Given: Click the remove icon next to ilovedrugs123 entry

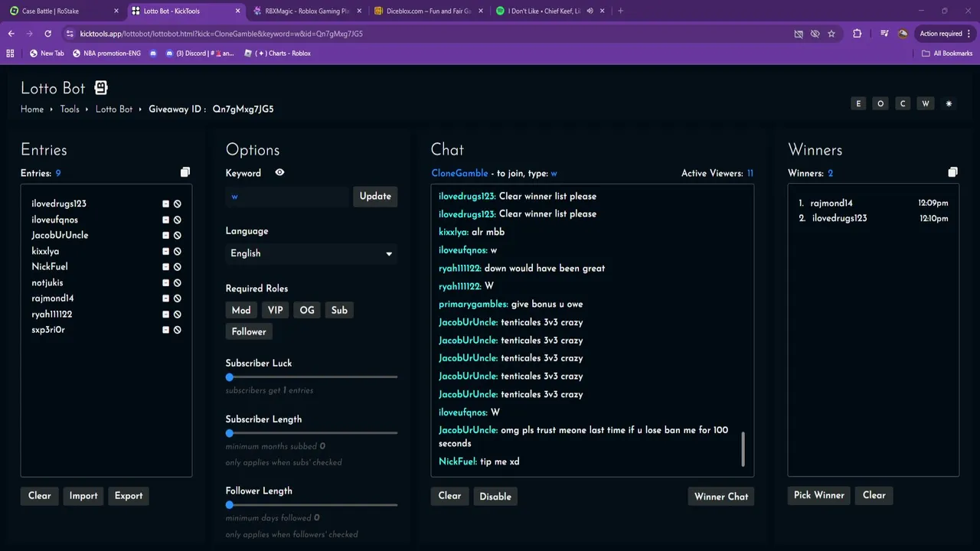Looking at the screenshot, I should coord(165,204).
